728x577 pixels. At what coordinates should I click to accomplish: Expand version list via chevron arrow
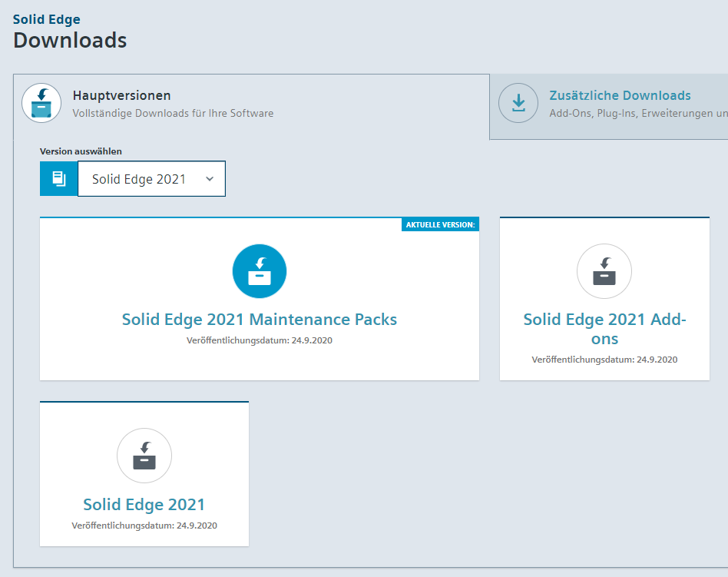coord(210,179)
